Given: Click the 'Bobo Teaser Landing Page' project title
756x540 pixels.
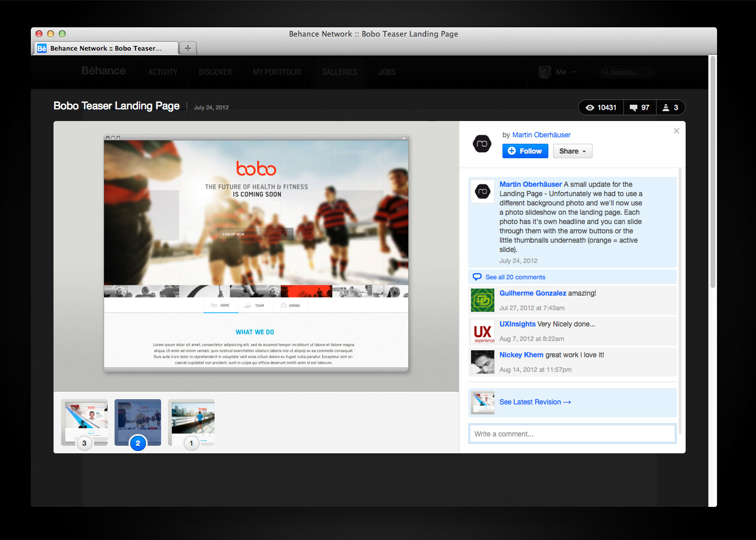Looking at the screenshot, I should pyautogui.click(x=116, y=106).
